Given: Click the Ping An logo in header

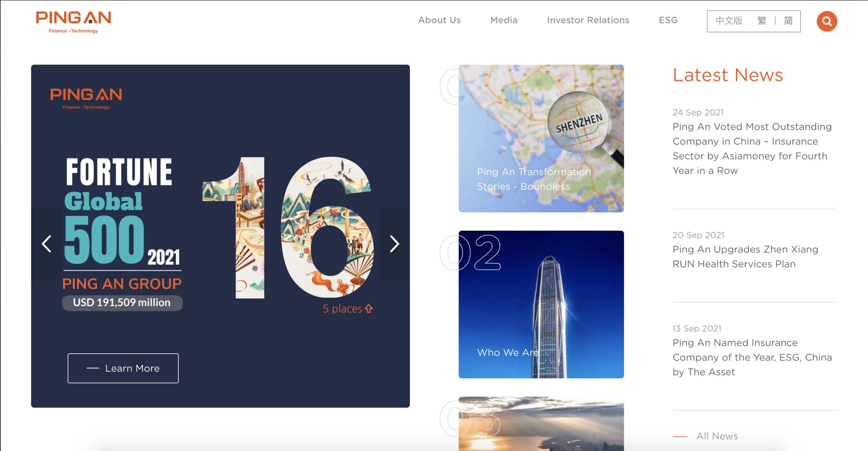Looking at the screenshot, I should [74, 22].
